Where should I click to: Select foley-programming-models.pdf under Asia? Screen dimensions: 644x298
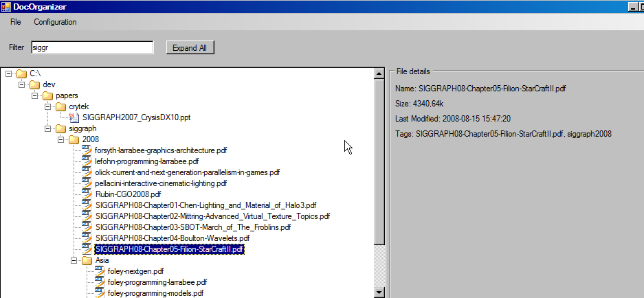pyautogui.click(x=155, y=293)
